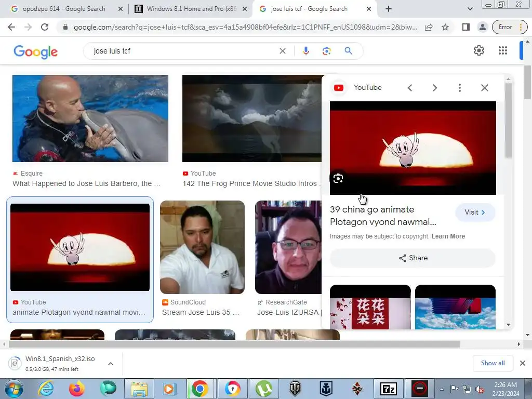Open the Windows Start menu
This screenshot has height=399, width=532.
click(x=14, y=389)
